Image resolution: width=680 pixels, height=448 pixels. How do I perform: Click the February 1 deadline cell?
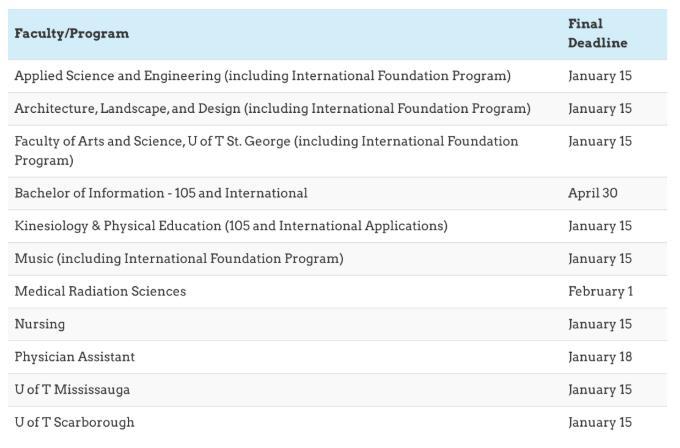coord(601,291)
